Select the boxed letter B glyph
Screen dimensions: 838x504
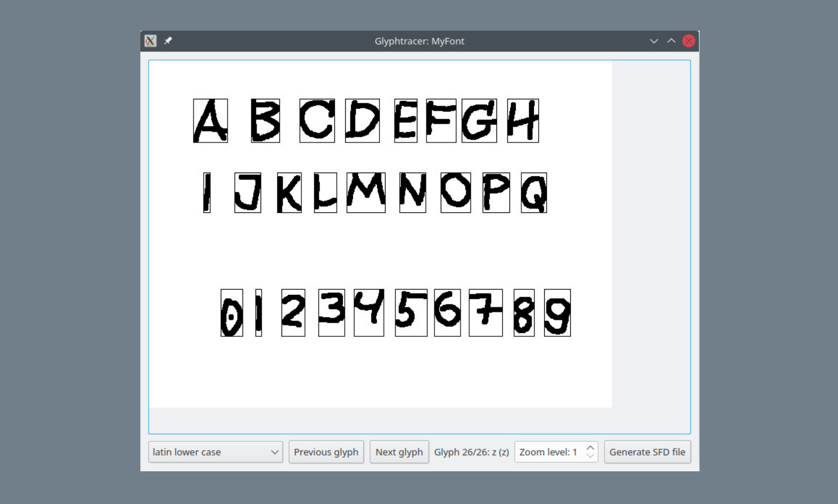click(x=265, y=121)
